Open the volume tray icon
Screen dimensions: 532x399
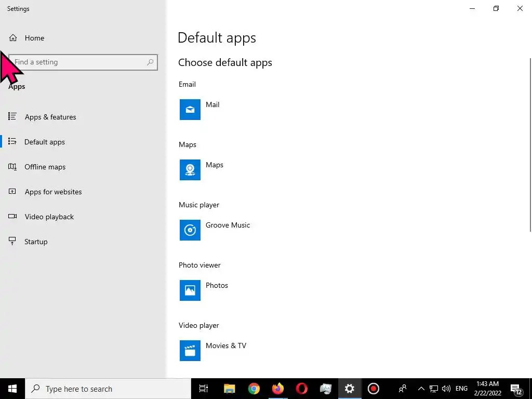click(446, 389)
